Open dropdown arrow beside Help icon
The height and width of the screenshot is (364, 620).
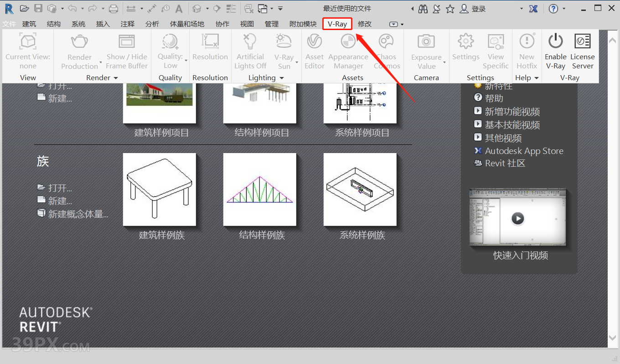(x=564, y=9)
